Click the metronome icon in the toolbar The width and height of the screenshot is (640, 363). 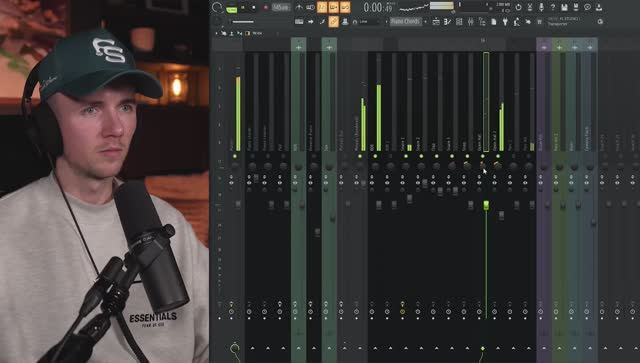(x=299, y=7)
